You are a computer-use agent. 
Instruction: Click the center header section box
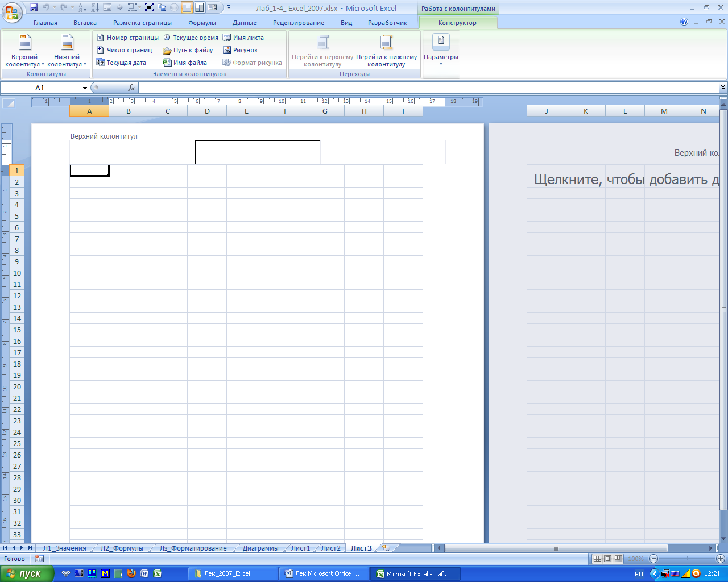258,152
